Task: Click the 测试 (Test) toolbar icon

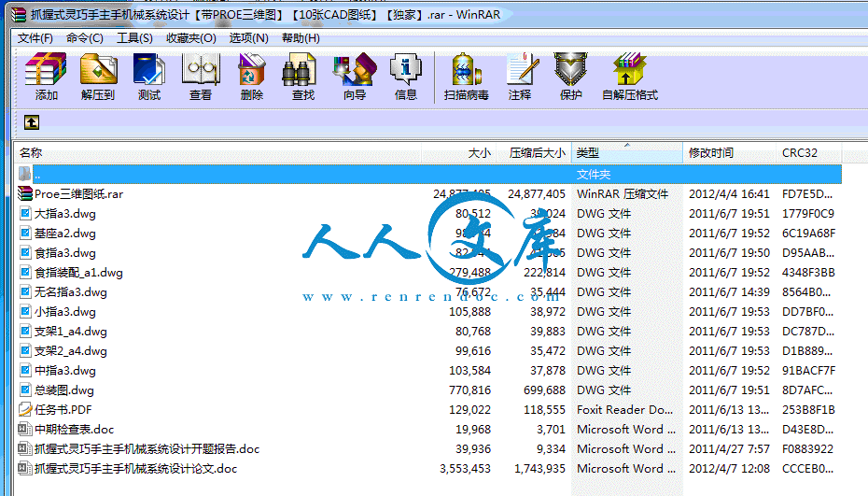Action: click(149, 69)
